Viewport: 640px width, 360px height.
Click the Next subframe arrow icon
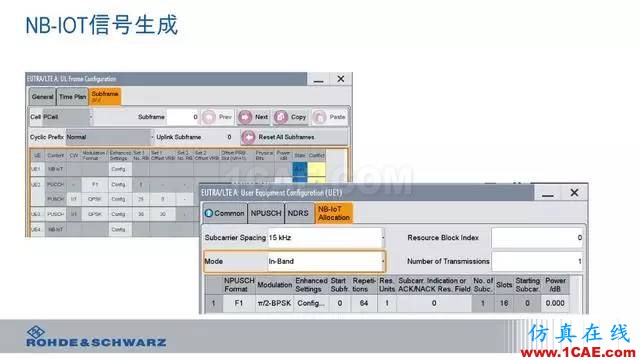click(245, 117)
